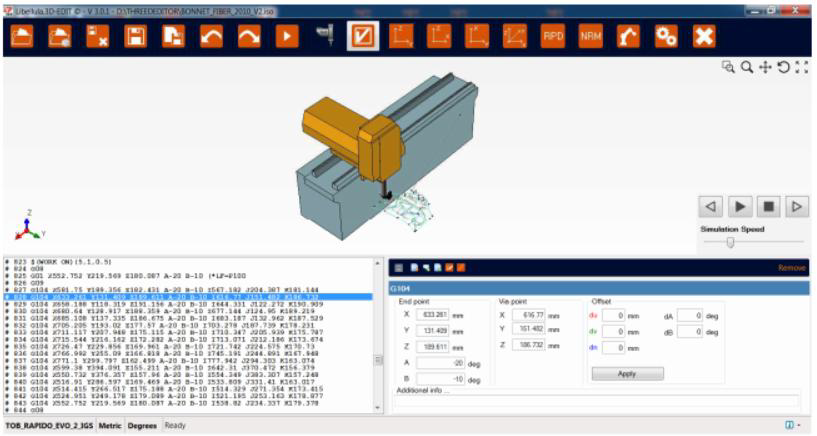Click the Remove link in G104 panel

coord(790,268)
